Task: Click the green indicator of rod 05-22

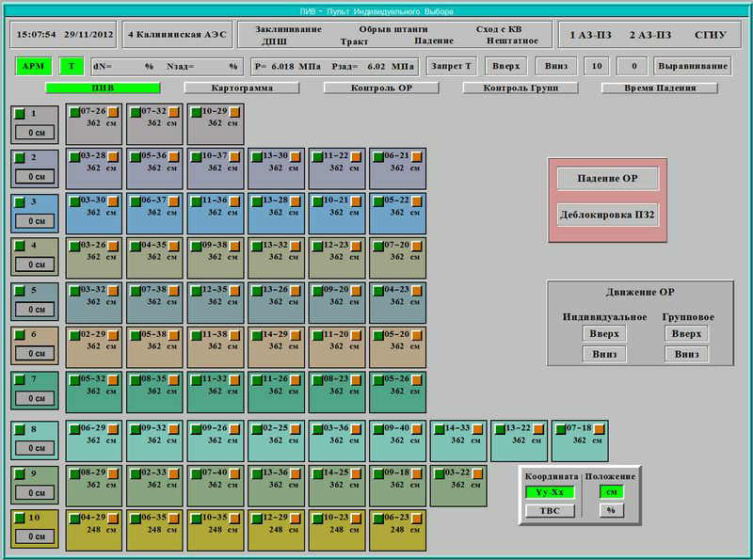Action: click(378, 201)
